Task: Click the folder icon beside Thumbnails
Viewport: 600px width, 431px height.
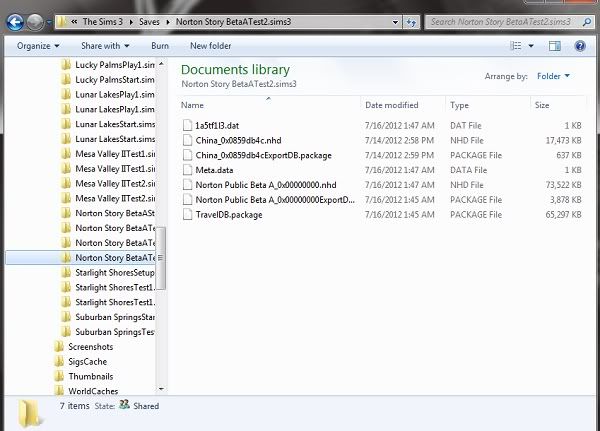Action: pyautogui.click(x=59, y=376)
